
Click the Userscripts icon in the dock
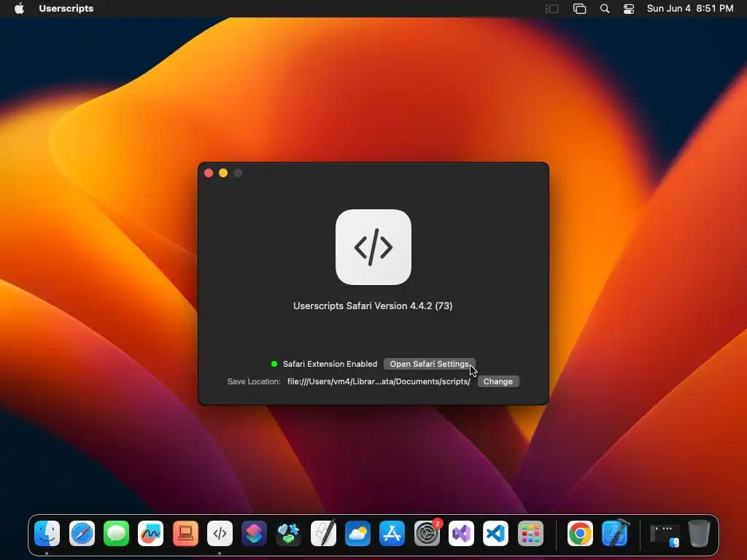220,533
